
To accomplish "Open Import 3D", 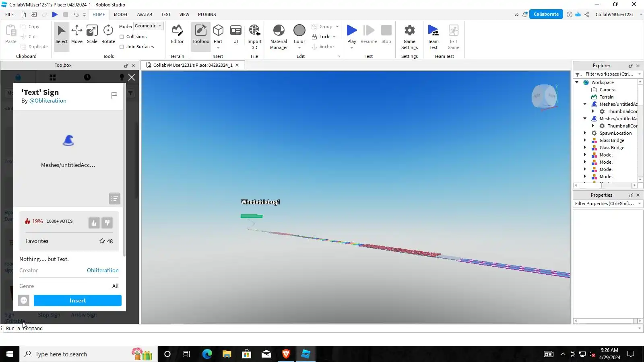I will [x=254, y=37].
